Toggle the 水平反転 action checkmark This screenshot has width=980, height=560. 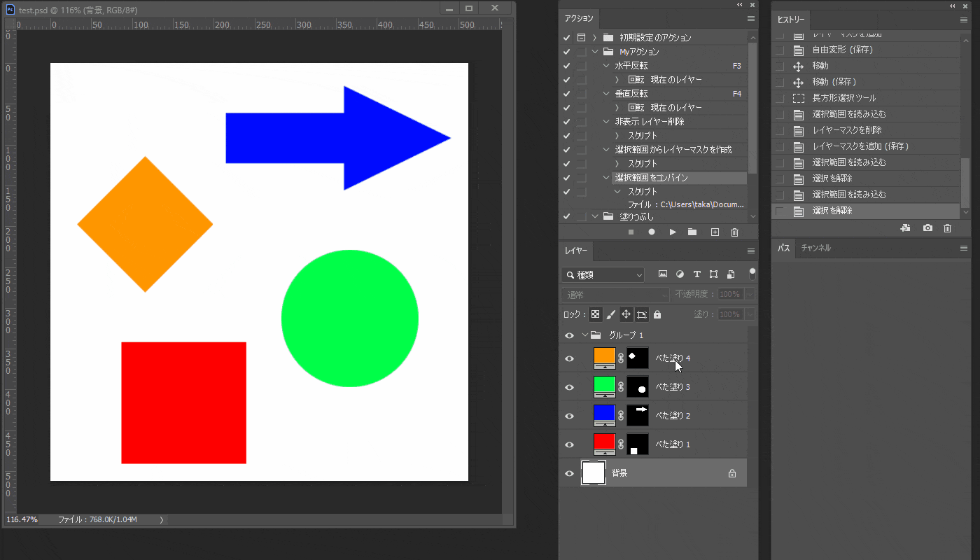(x=566, y=66)
